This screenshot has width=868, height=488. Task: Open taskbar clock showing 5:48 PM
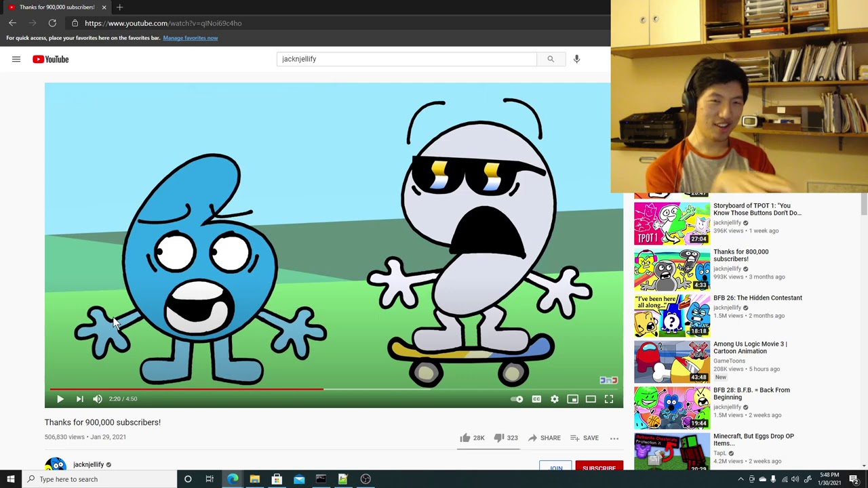(x=829, y=479)
